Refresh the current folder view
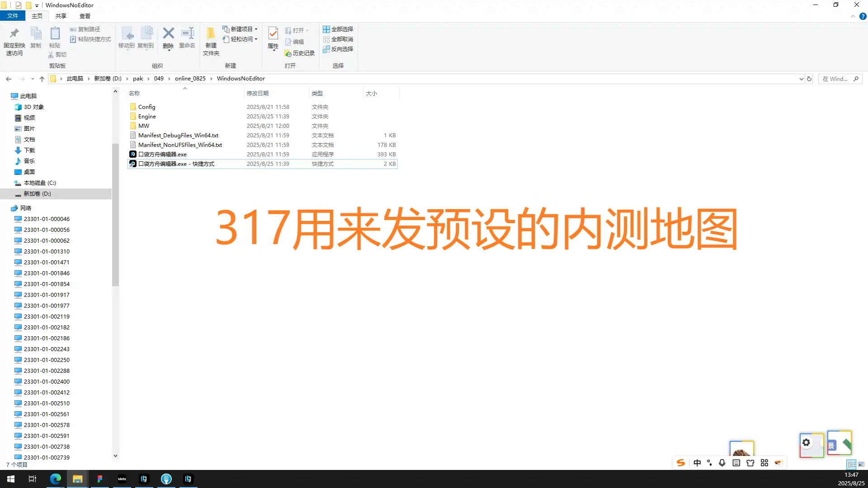Image resolution: width=868 pixels, height=488 pixels. 809,79
